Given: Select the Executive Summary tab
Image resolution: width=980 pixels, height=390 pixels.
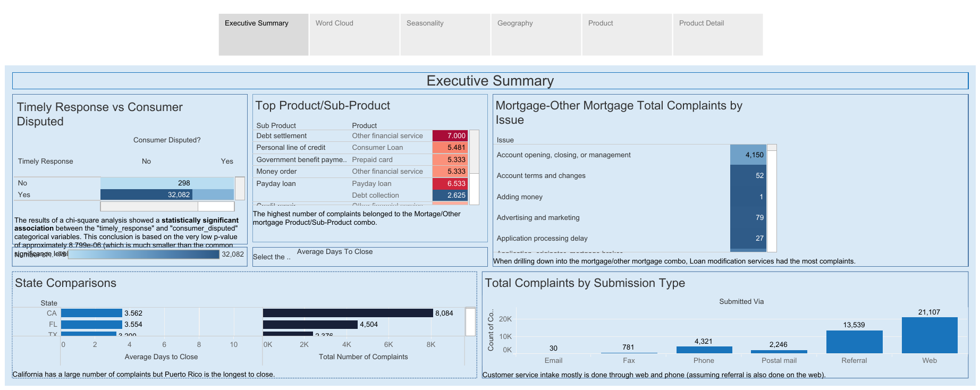Looking at the screenshot, I should 264,35.
